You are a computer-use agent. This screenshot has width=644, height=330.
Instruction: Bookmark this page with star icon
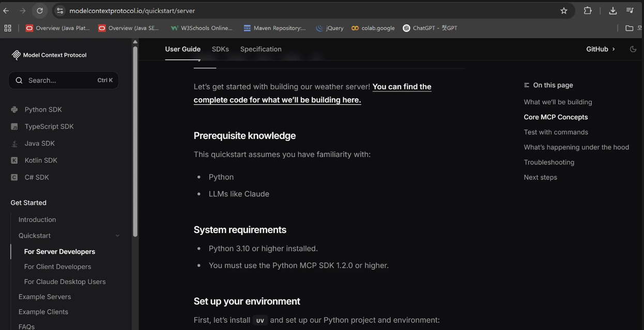[564, 10]
